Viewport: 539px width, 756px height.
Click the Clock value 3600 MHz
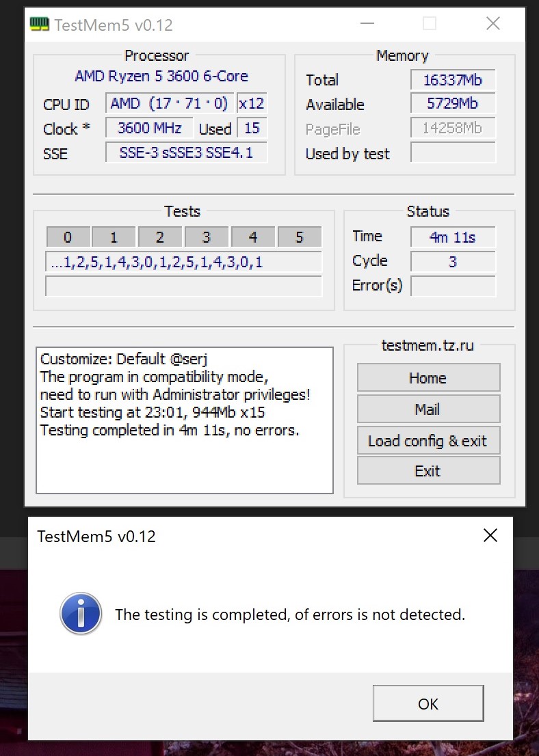pos(150,128)
